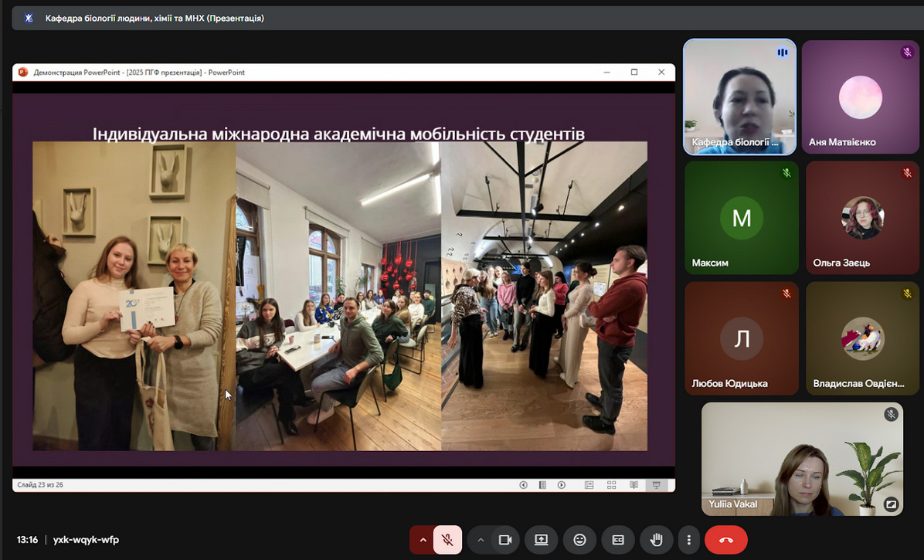Select Аня Матвієнко participant tile

click(859, 97)
